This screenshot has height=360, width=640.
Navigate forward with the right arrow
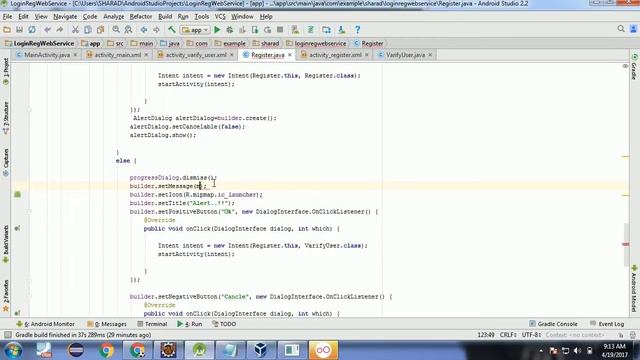[156, 29]
